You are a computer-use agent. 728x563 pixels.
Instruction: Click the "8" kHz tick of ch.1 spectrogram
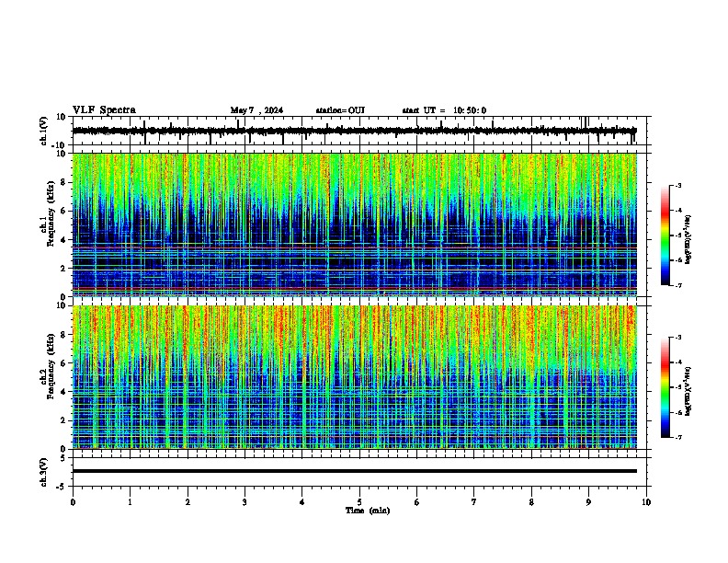coord(63,182)
